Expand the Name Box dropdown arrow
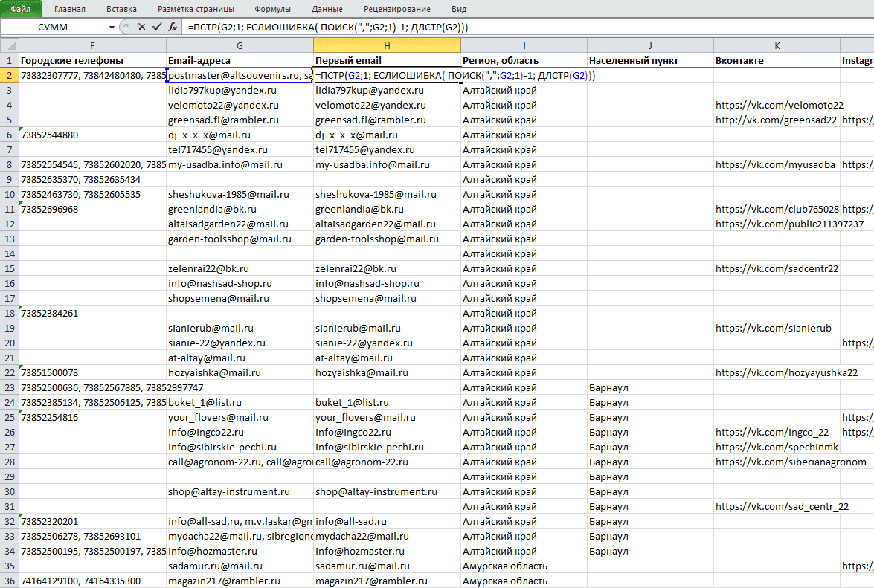 click(x=112, y=27)
